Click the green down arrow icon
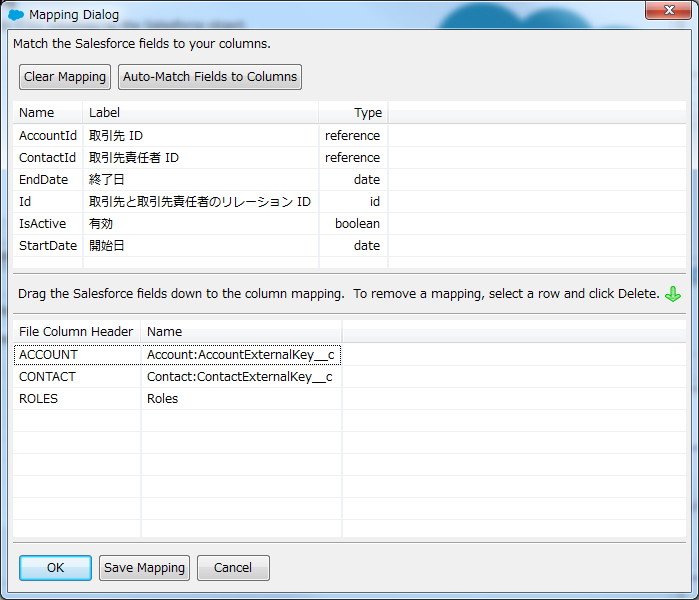Screen dimensions: 699x600 pyautogui.click(x=673, y=294)
